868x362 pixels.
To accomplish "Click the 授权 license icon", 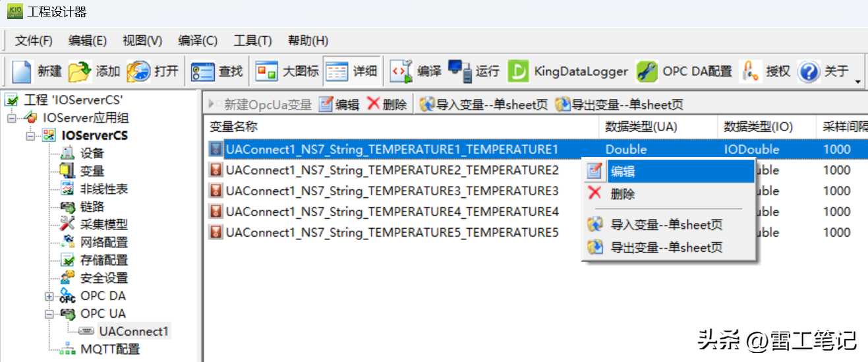I will coord(750,71).
